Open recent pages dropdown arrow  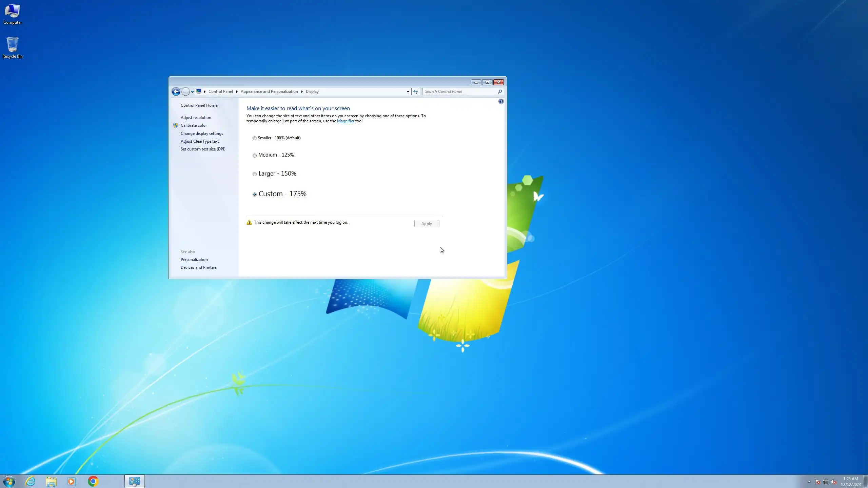(x=192, y=91)
